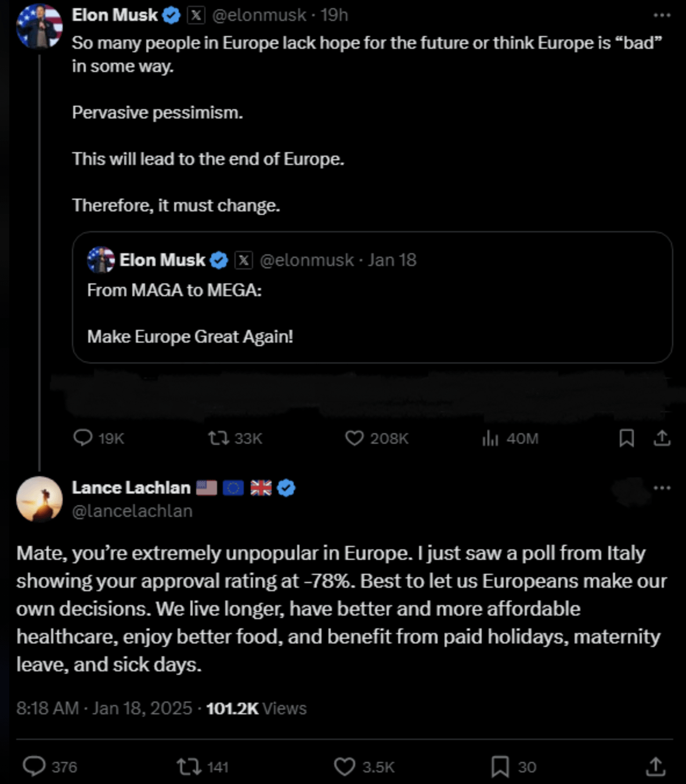
Task: Open the @elonmusk handle in top tweet
Action: [x=259, y=16]
